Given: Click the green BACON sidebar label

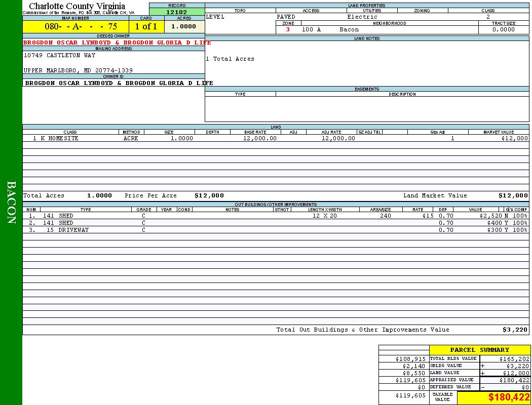Looking at the screenshot, I should (x=11, y=202).
